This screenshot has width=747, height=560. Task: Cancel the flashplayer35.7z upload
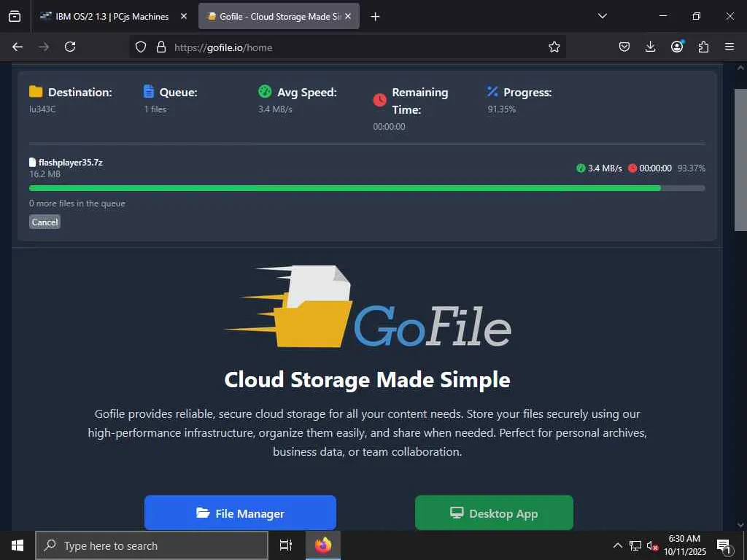click(x=44, y=222)
